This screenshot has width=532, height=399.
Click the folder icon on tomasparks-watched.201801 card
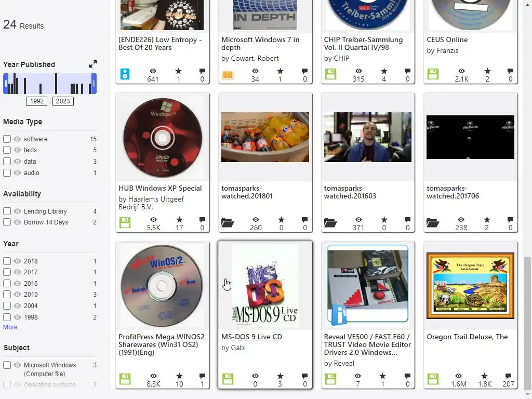[228, 222]
